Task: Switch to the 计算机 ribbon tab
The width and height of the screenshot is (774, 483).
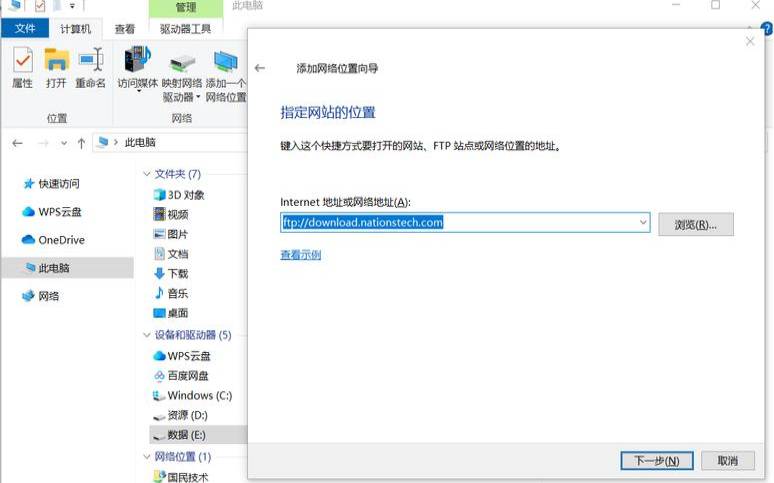Action: pos(75,29)
